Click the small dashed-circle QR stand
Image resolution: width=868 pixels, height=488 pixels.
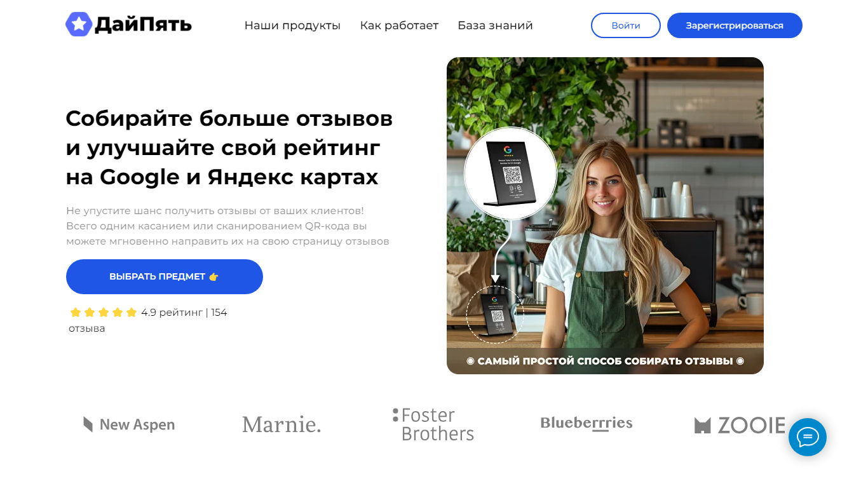tap(495, 315)
